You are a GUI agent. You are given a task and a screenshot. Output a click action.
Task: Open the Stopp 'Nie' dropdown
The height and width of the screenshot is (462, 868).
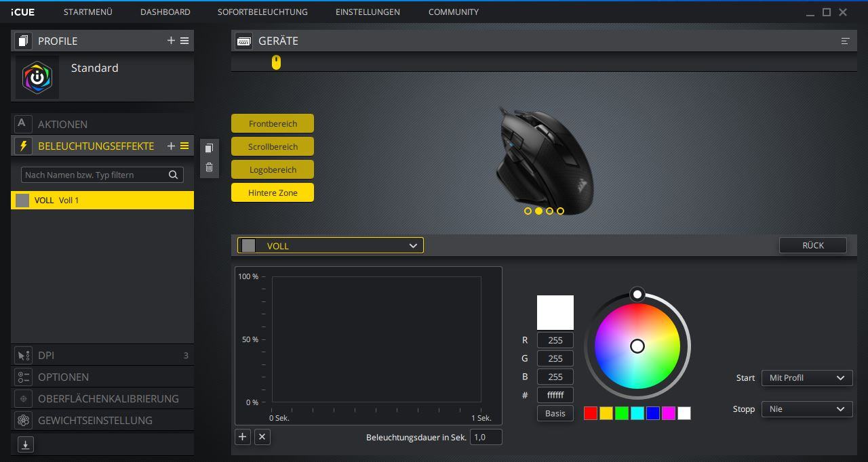click(807, 409)
